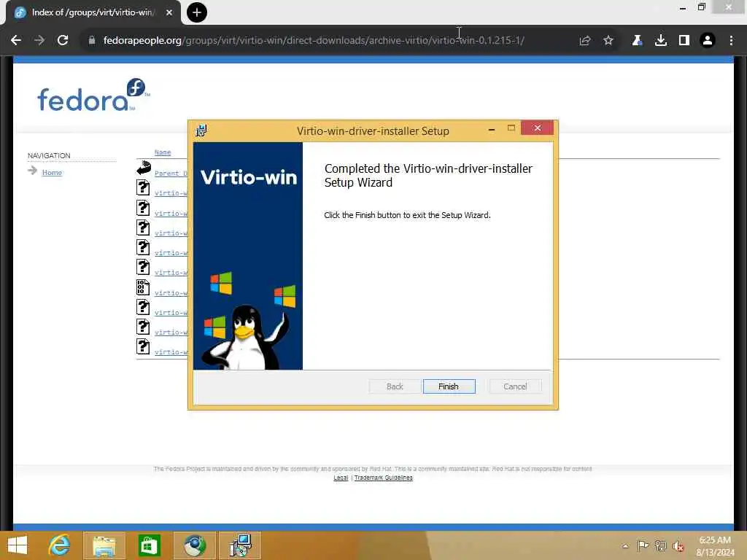Open the Trademark Guidelines footer link
This screenshot has width=747, height=560.
384,478
